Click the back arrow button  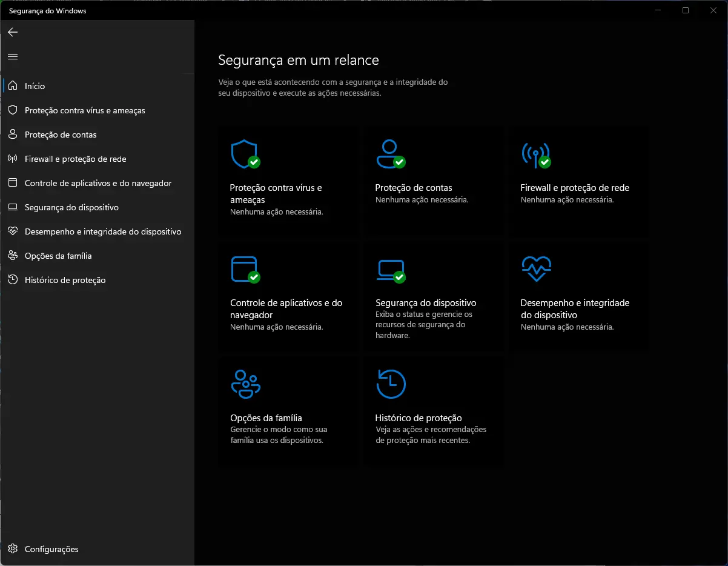(x=13, y=32)
